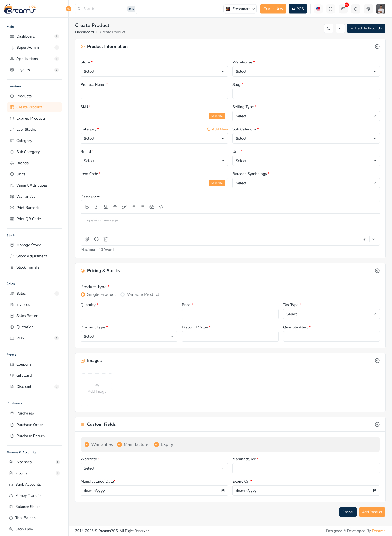Click the bold formatting icon
This screenshot has height=536, width=392.
coord(87,207)
